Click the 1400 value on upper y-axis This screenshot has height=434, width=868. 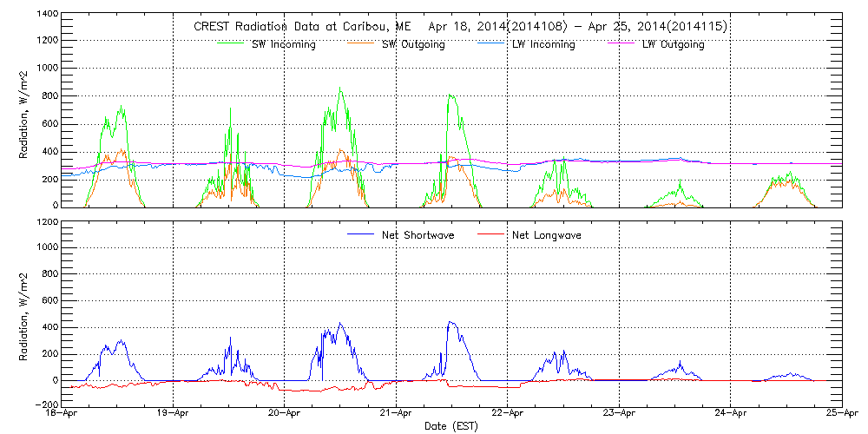pyautogui.click(x=47, y=15)
